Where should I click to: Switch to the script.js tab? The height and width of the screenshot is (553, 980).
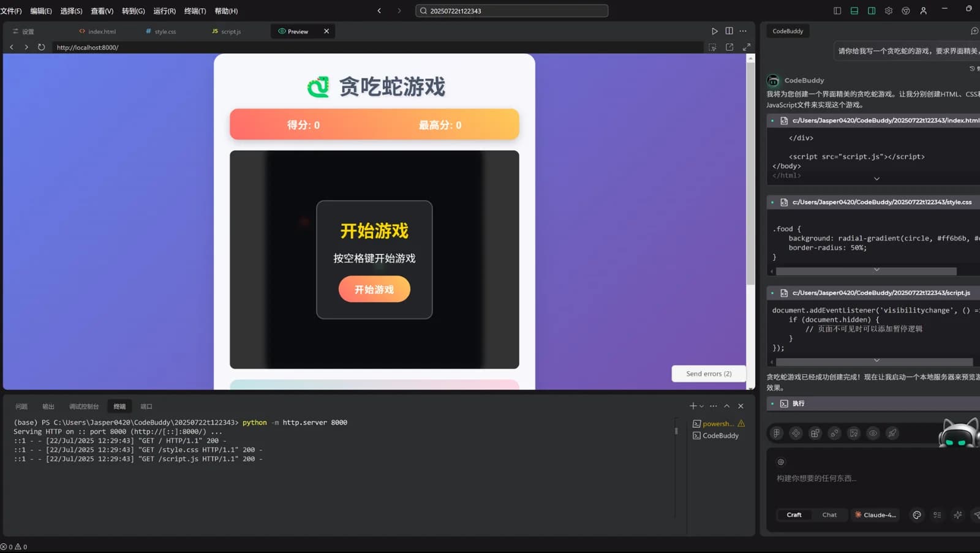(x=227, y=31)
